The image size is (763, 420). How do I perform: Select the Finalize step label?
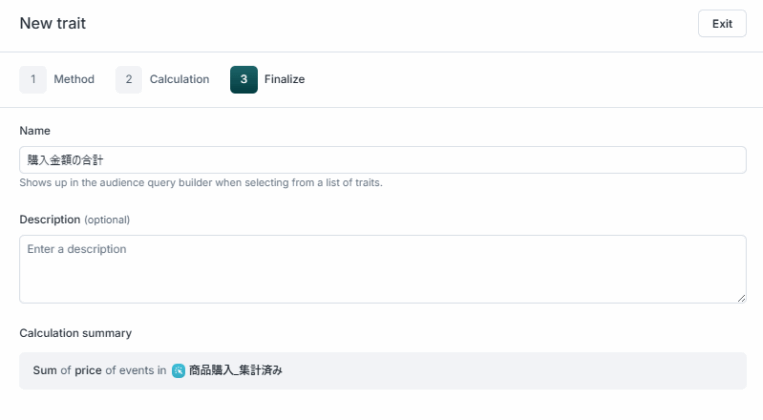[x=285, y=80]
